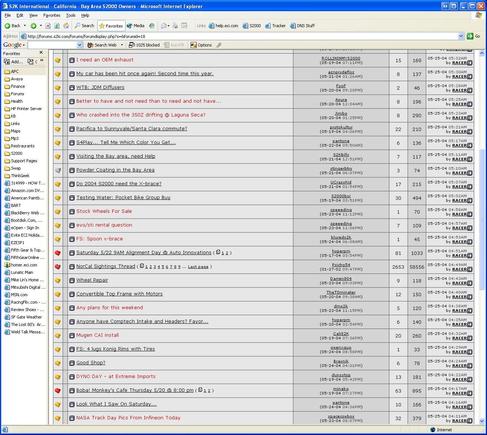
Task: Open the Favorites menu in menu bar
Action: click(x=52, y=15)
